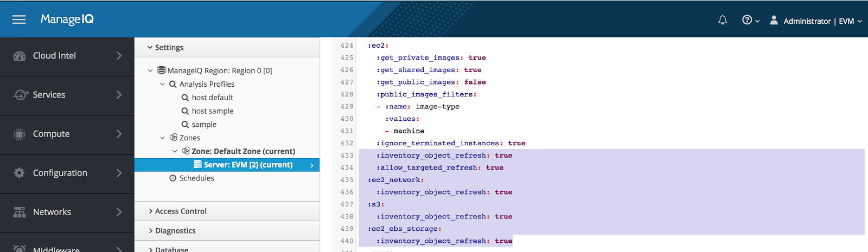Expand Services submenu arrow

(119, 95)
